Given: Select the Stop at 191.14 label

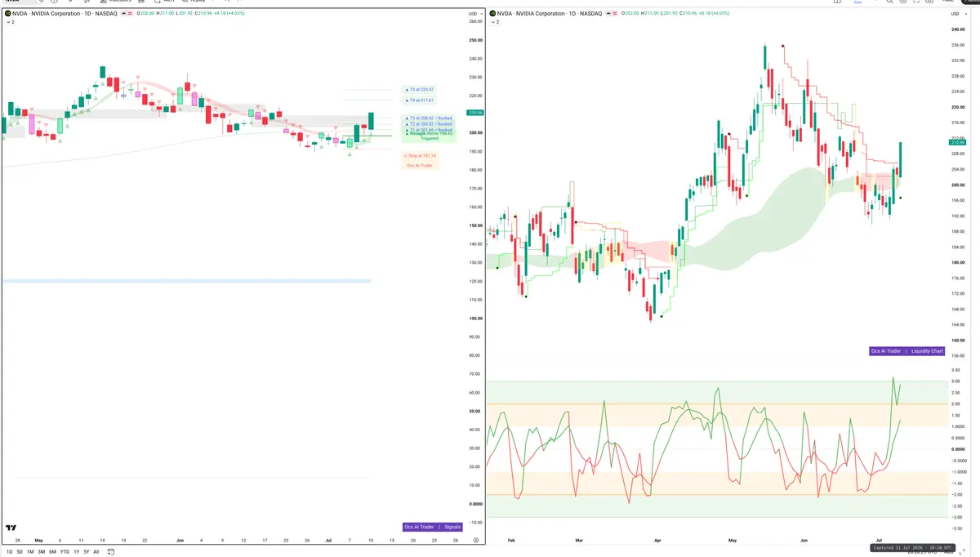Looking at the screenshot, I should pyautogui.click(x=420, y=155).
